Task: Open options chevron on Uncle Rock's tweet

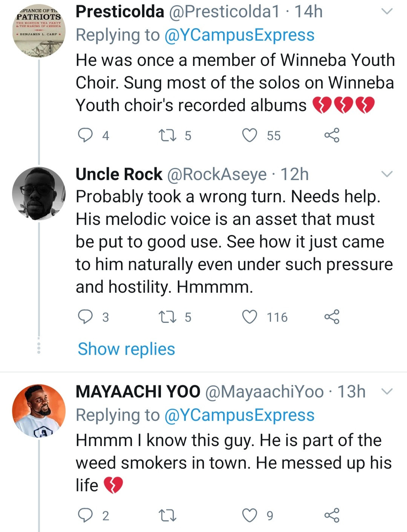Action: tap(387, 174)
